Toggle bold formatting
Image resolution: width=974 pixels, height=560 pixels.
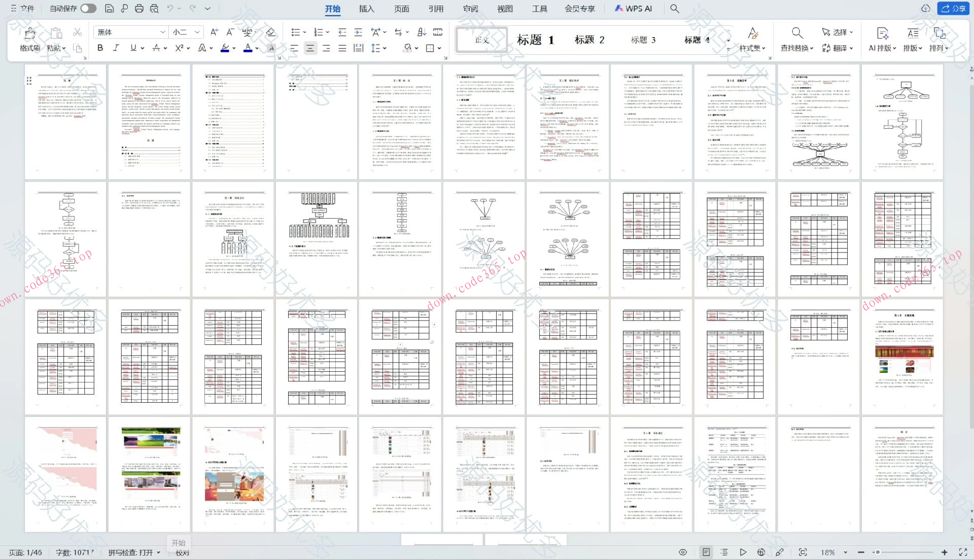(100, 48)
